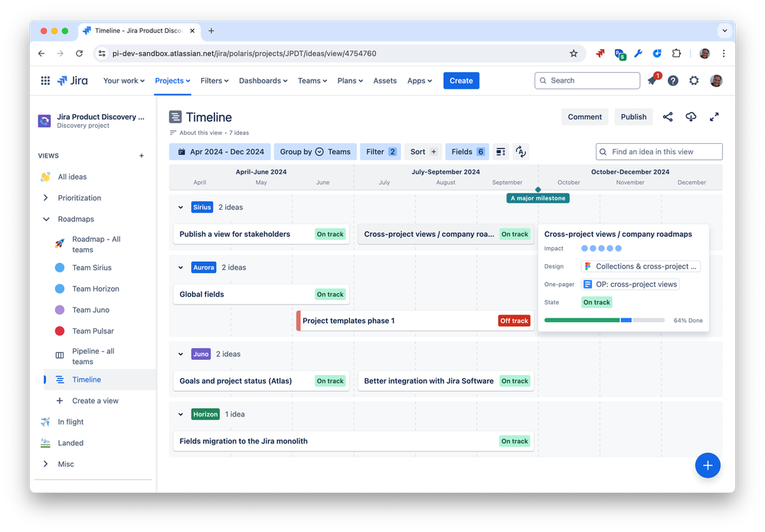Click the Timeline view icon beside the title
Image resolution: width=765 pixels, height=532 pixels.
175,117
